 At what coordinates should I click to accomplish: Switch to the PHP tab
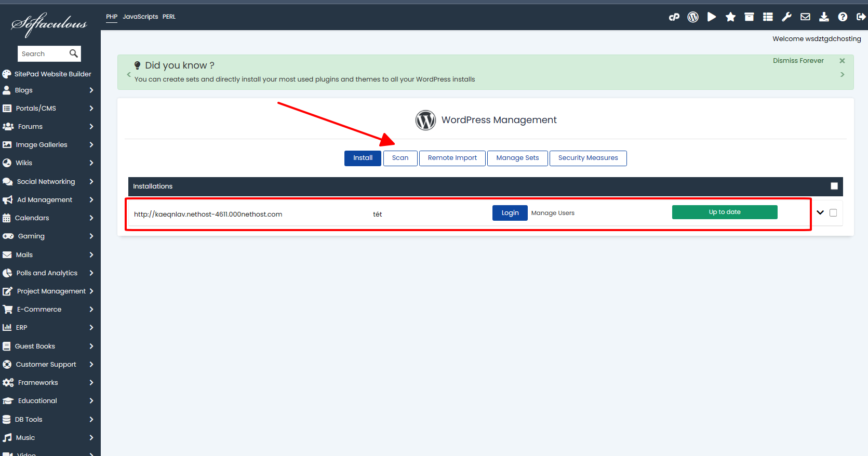click(112, 17)
